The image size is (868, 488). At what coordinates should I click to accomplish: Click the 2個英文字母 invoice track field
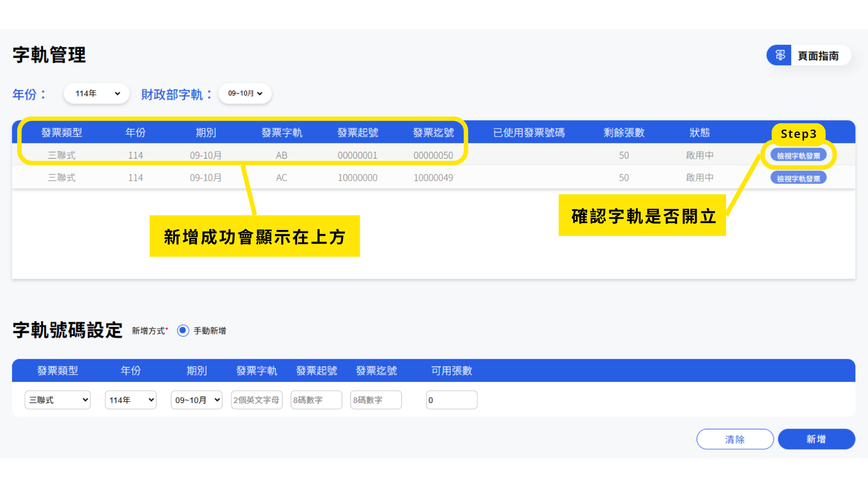256,400
